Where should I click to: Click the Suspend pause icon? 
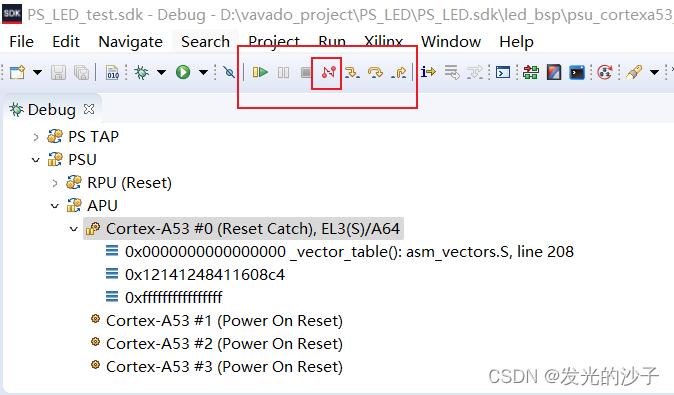(x=283, y=72)
